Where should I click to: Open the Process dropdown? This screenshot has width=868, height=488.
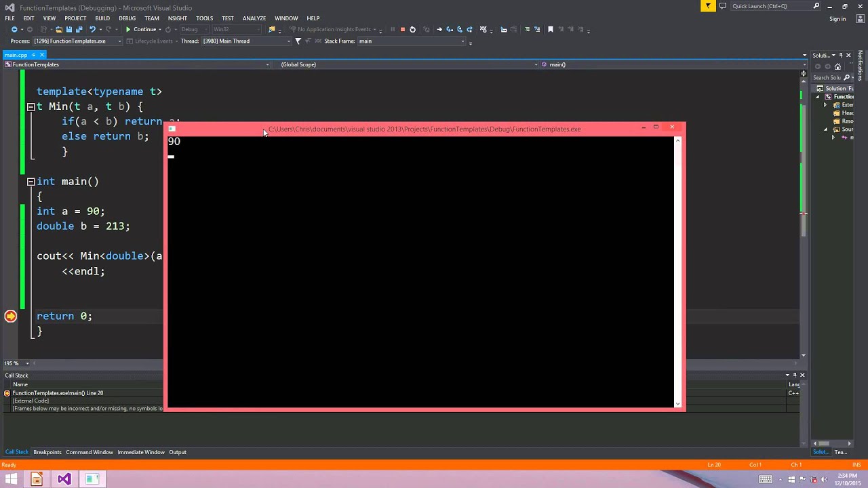coord(119,41)
